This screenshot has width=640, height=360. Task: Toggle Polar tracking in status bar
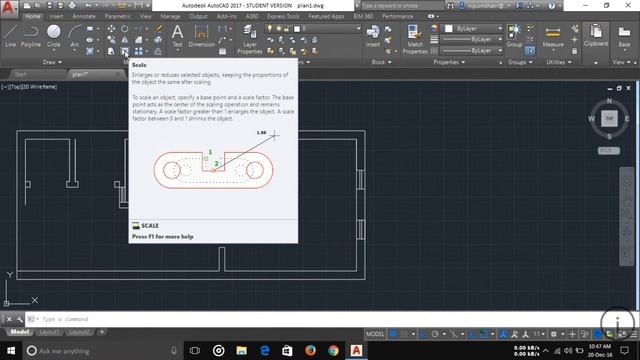[435, 334]
